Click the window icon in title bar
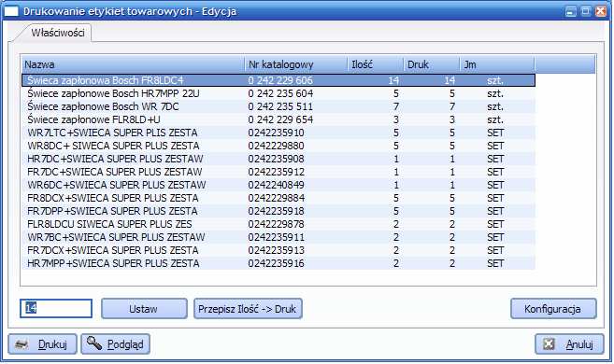The height and width of the screenshot is (364, 614). click(11, 11)
